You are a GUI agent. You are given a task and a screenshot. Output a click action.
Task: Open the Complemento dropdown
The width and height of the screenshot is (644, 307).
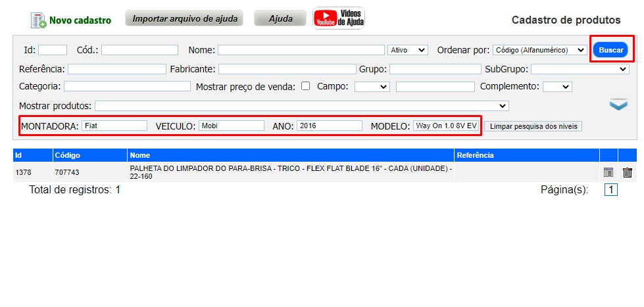tap(557, 87)
